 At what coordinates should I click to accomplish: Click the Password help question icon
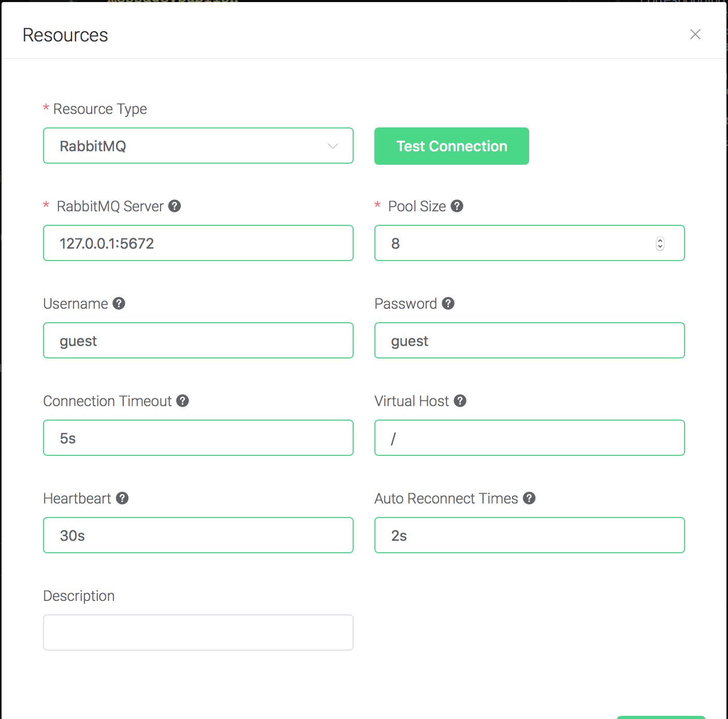(x=448, y=304)
